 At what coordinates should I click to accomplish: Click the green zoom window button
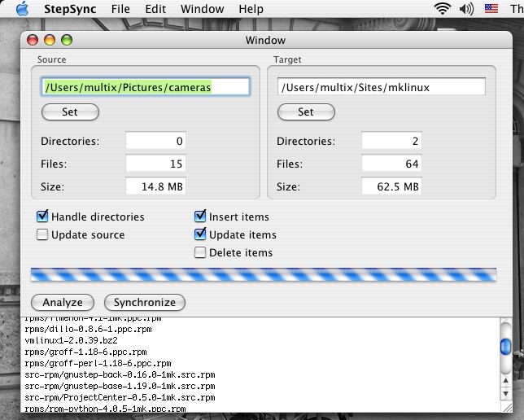coord(67,40)
